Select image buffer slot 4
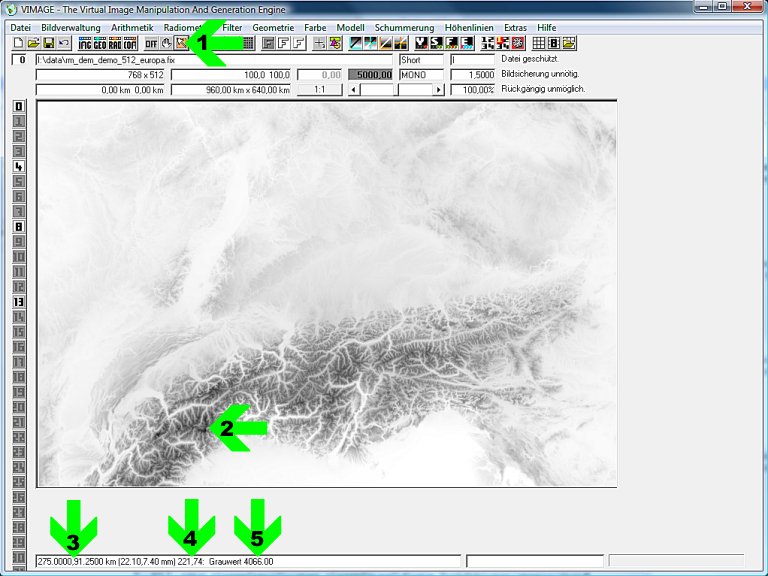Screen dimensions: 768x576 coord(18,166)
